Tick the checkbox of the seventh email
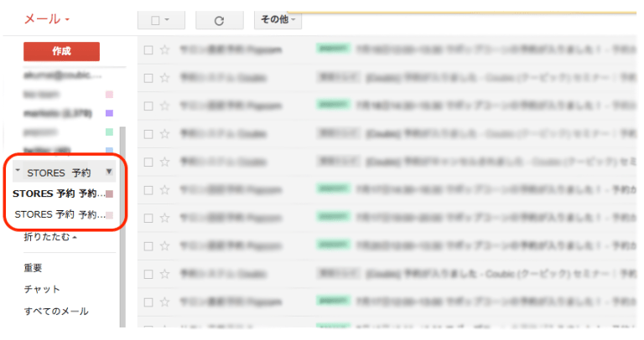Image resolution: width=644 pixels, height=340 pixels. tap(148, 219)
